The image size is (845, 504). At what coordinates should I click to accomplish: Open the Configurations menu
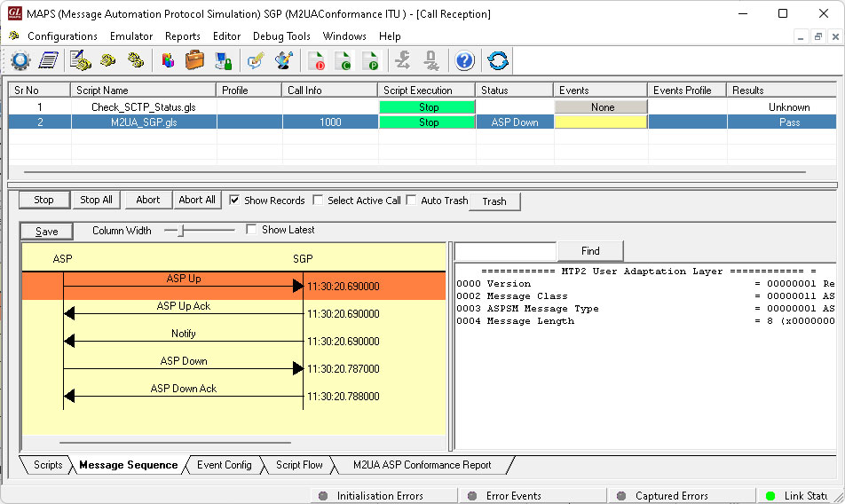pyautogui.click(x=62, y=36)
